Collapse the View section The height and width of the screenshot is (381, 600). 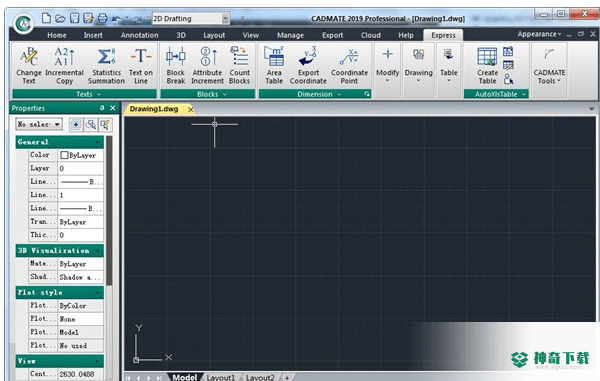tap(98, 361)
